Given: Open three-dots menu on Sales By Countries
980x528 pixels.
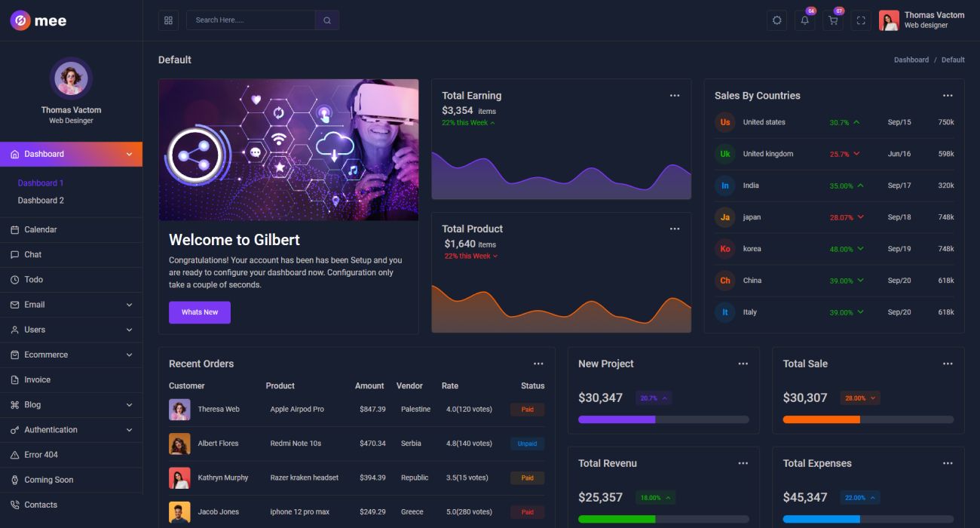Looking at the screenshot, I should (948, 96).
